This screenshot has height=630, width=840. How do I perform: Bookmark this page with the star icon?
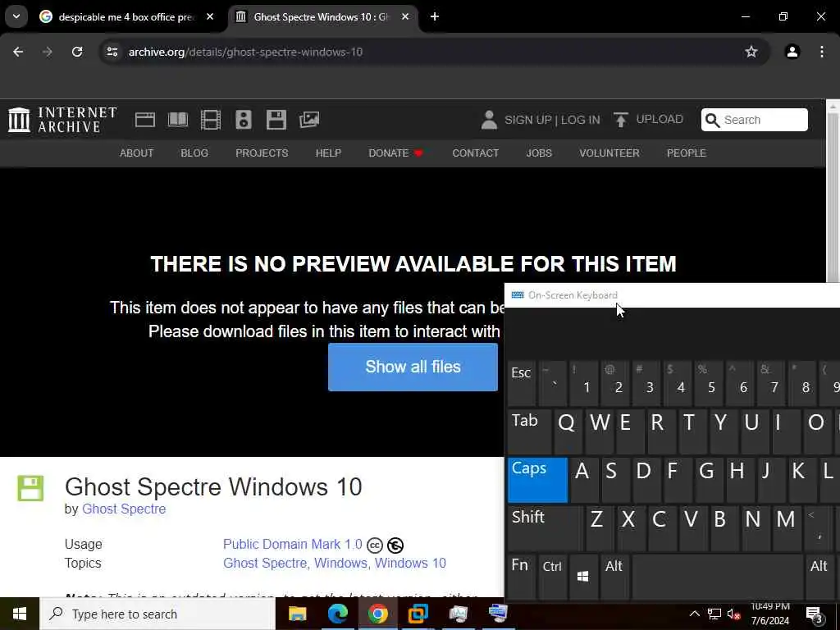(751, 52)
